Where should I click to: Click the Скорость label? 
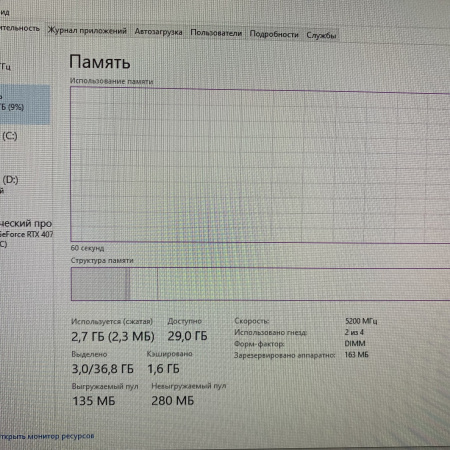[x=252, y=321]
